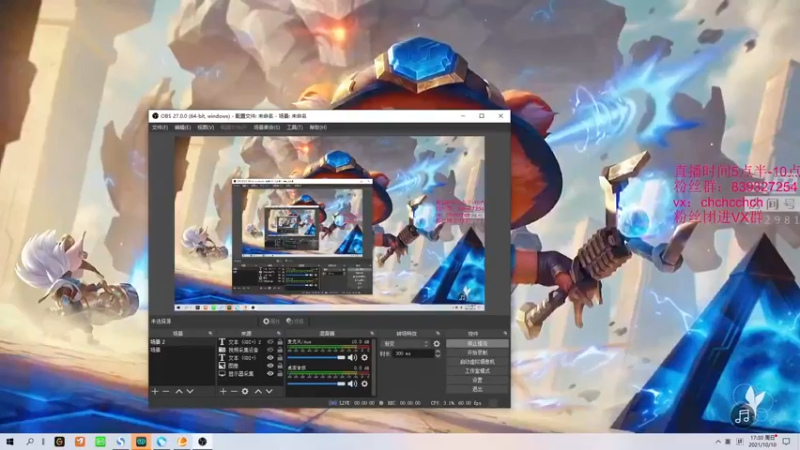Toggle visibility of 文本 (GDI+) source
Screen dimensions: 800x450
270,358
